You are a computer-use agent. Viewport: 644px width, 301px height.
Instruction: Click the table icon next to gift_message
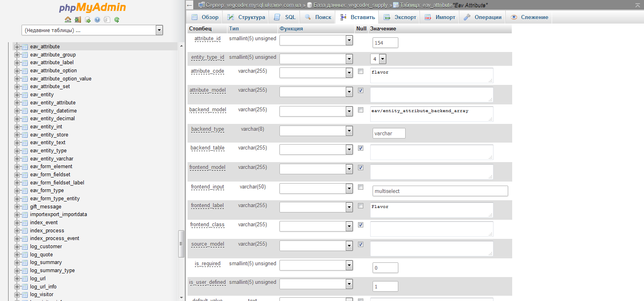(x=25, y=207)
